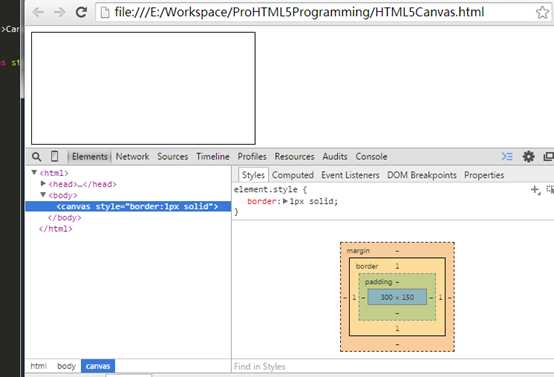
Task: Click canvas in the breadcrumb bar
Action: (x=98, y=366)
